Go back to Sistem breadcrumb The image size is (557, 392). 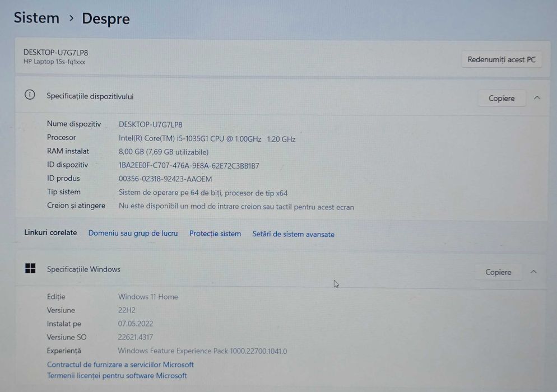[36, 18]
